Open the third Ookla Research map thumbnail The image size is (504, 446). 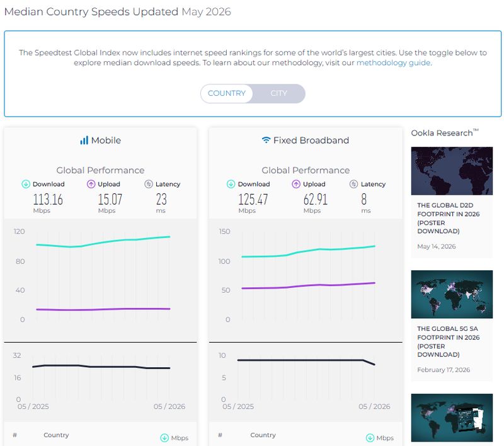[x=452, y=418]
